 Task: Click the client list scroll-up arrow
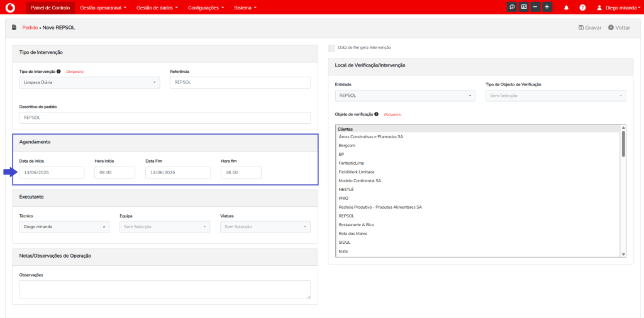coord(623,128)
